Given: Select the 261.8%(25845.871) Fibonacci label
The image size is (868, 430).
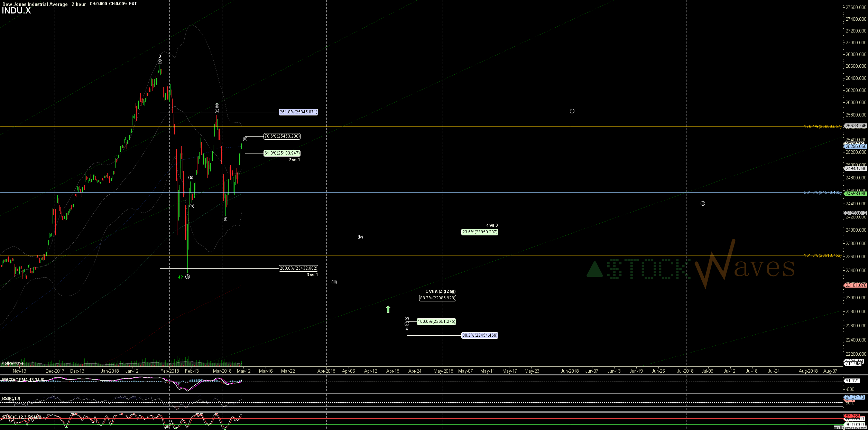Looking at the screenshot, I should click(x=298, y=112).
